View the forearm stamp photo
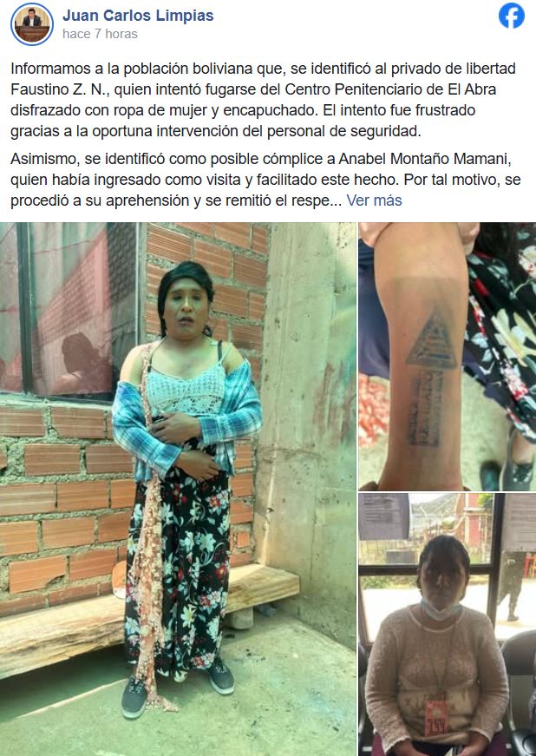The height and width of the screenshot is (756, 536). click(x=448, y=357)
